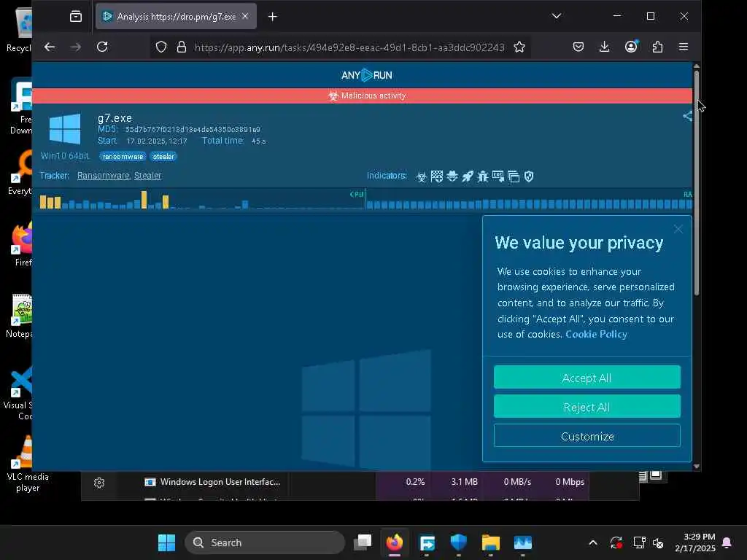Expand the list all tabs chevron
Viewport: 747px width, 560px height.
(x=557, y=16)
